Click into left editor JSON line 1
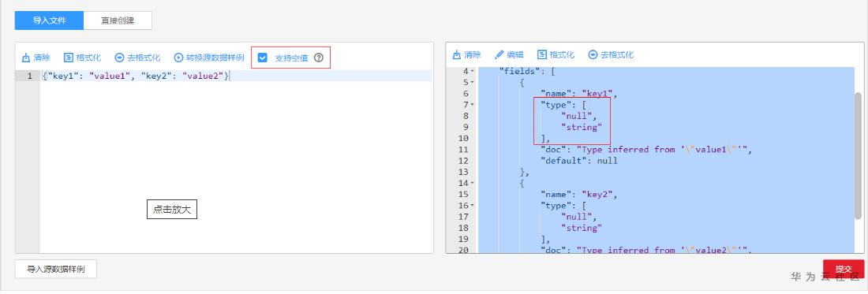868x294 pixels. pos(236,76)
